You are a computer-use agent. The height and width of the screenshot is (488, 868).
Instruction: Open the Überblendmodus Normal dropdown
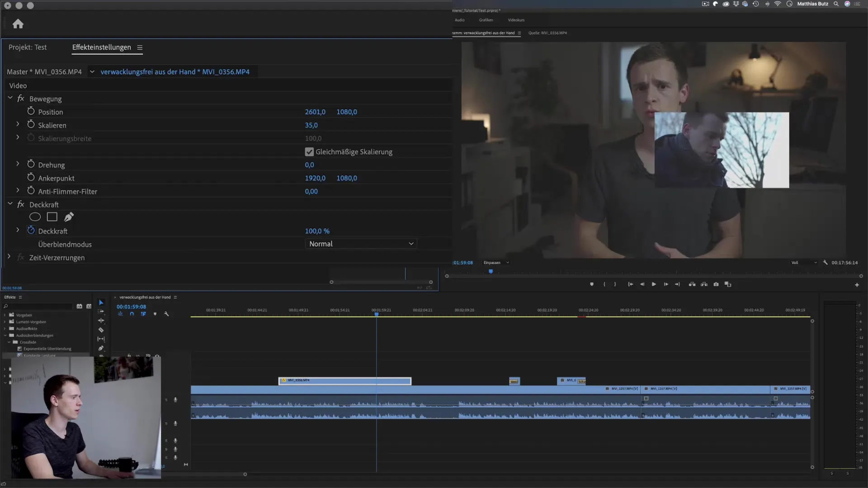[x=361, y=244]
